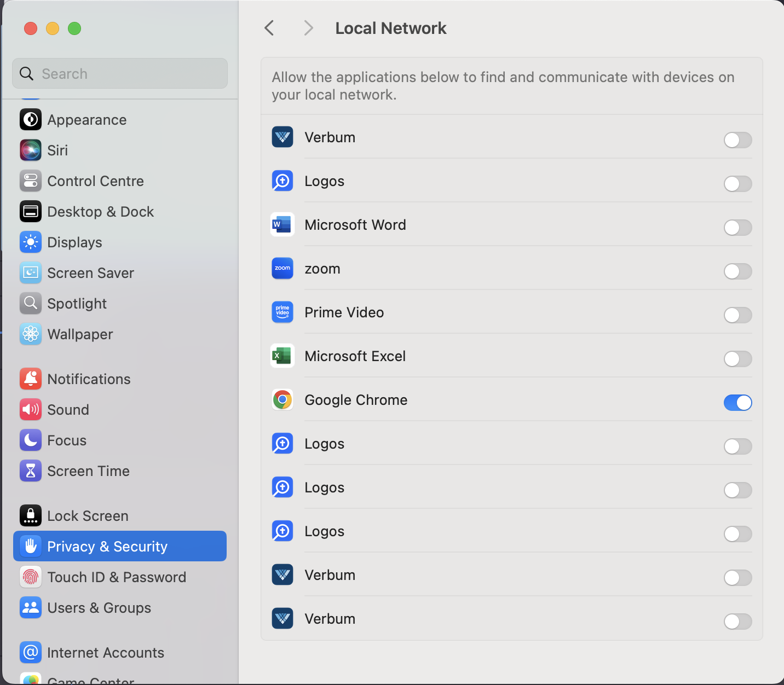Open Appearance in the sidebar

[x=120, y=119]
